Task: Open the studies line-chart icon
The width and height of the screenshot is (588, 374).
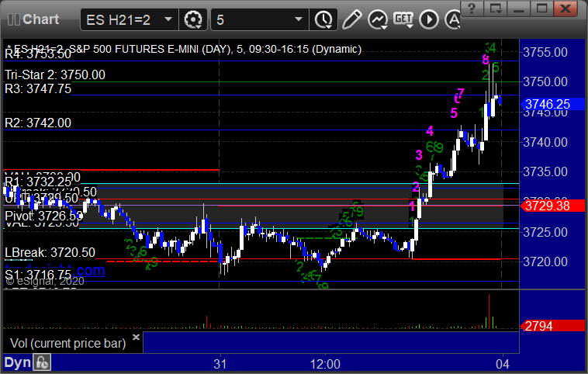Action: [x=378, y=19]
